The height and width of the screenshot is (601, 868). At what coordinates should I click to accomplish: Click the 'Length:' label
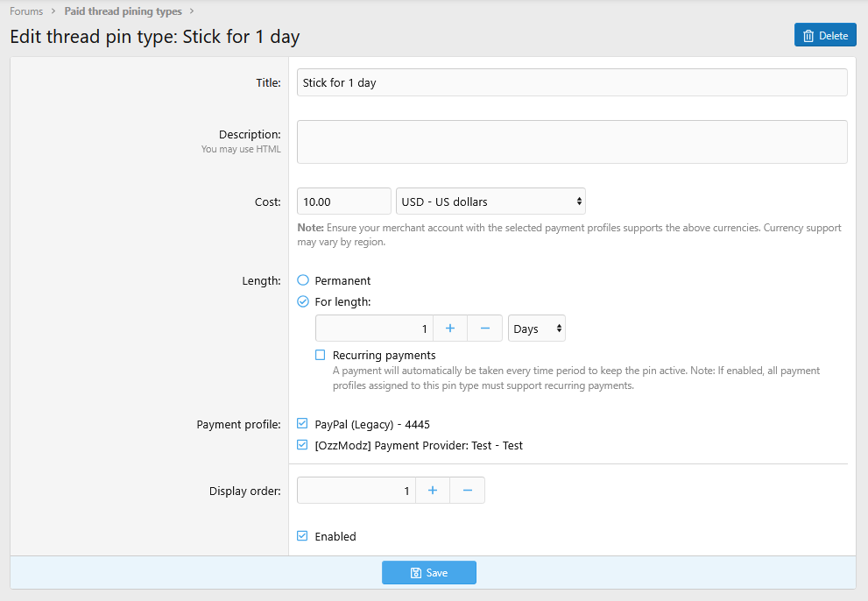pyautogui.click(x=261, y=281)
